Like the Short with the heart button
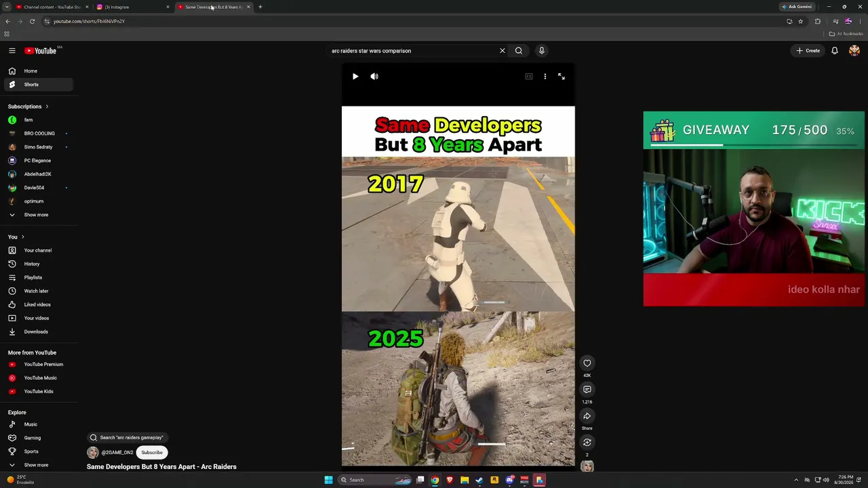The width and height of the screenshot is (868, 488). pos(587,363)
